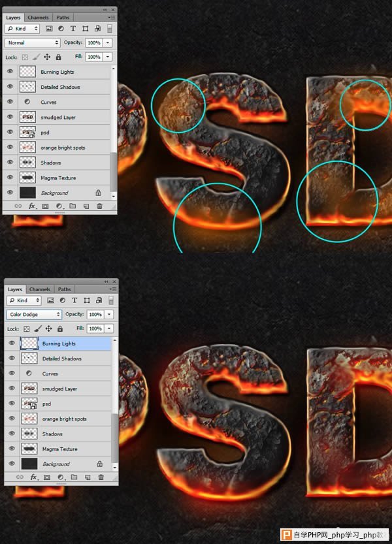Select Shadows layer in the Normal-mode panel
This screenshot has height=544, width=392.
(x=56, y=163)
